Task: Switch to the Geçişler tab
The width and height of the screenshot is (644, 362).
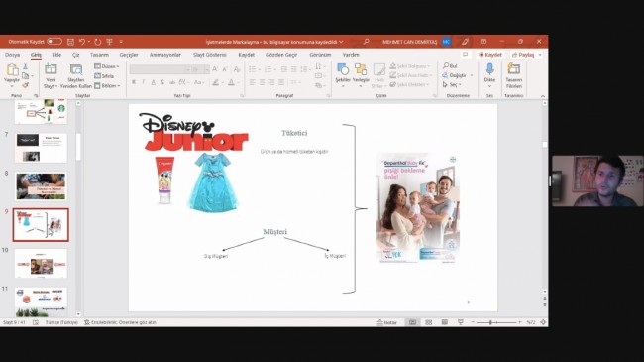Action: pos(129,55)
